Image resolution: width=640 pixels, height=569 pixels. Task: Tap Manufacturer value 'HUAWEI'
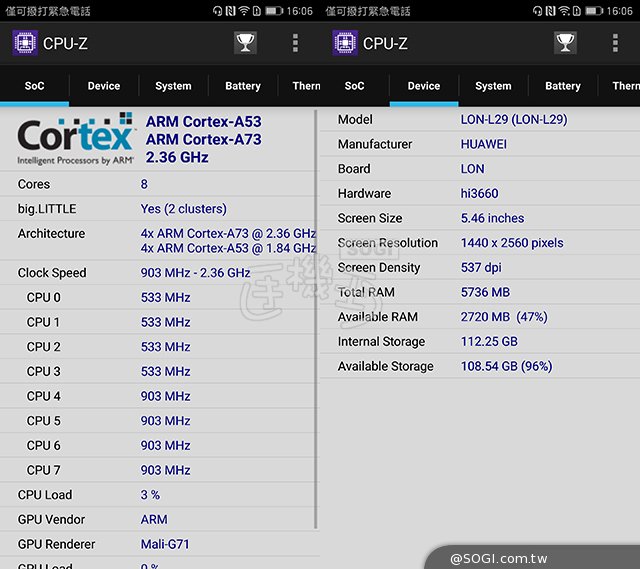(484, 144)
